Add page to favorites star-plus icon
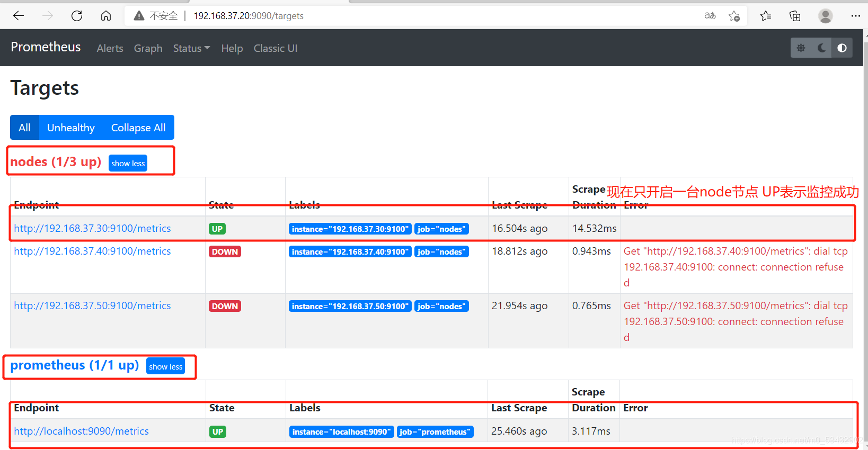This screenshot has width=868, height=450. [734, 16]
